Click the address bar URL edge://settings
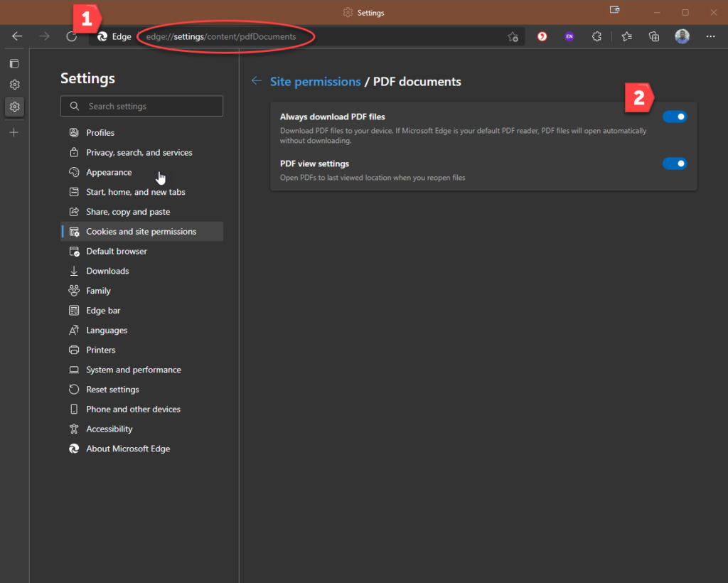This screenshot has height=583, width=728. (x=220, y=36)
